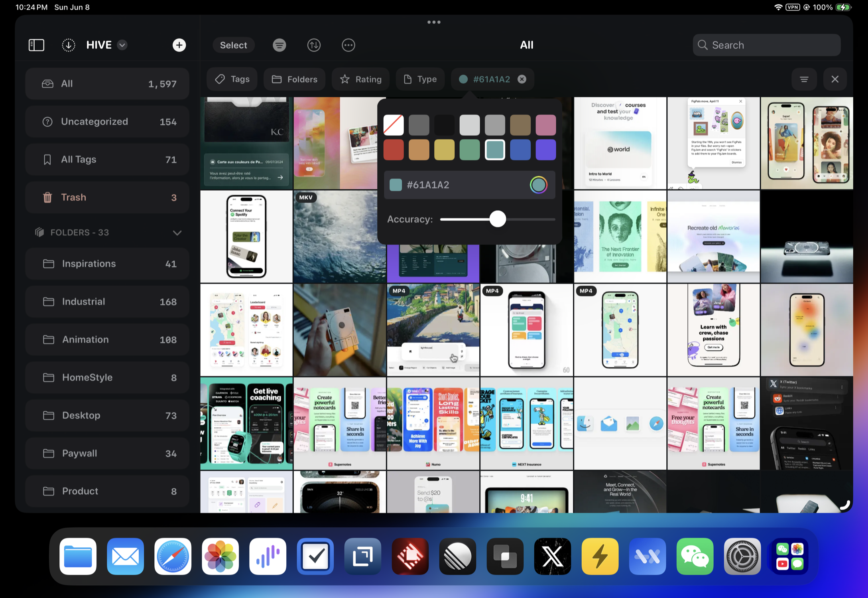868x598 pixels.
Task: Open X app in dock
Action: 553,556
